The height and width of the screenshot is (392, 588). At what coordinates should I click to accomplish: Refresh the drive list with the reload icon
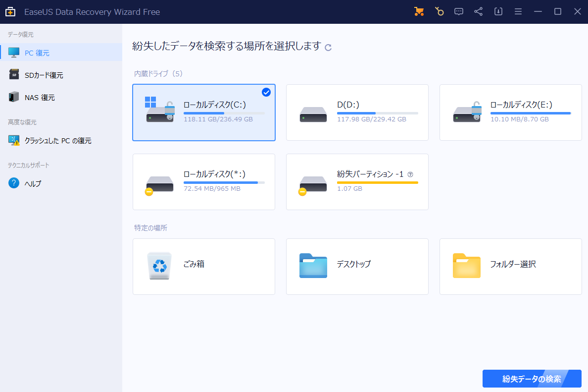[327, 46]
